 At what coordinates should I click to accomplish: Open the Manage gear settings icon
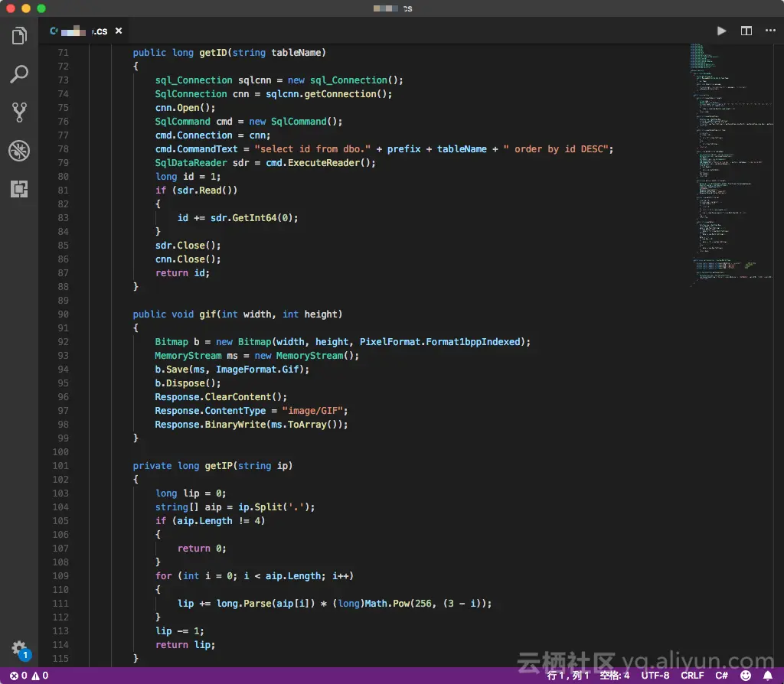point(19,648)
